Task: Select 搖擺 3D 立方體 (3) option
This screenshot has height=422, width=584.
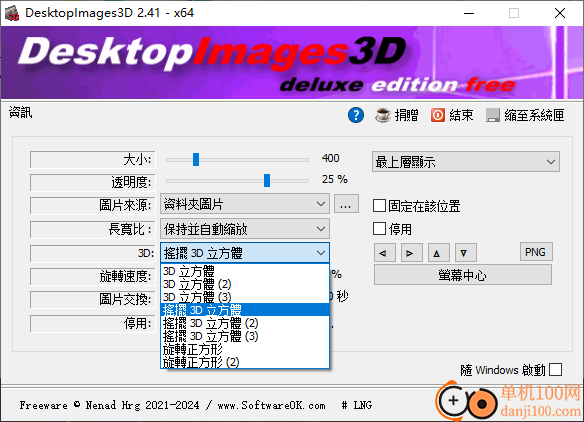Action: (245, 336)
